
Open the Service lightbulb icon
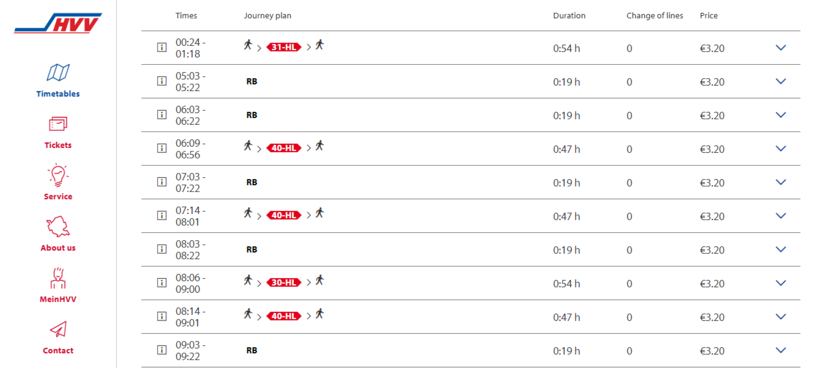(58, 176)
